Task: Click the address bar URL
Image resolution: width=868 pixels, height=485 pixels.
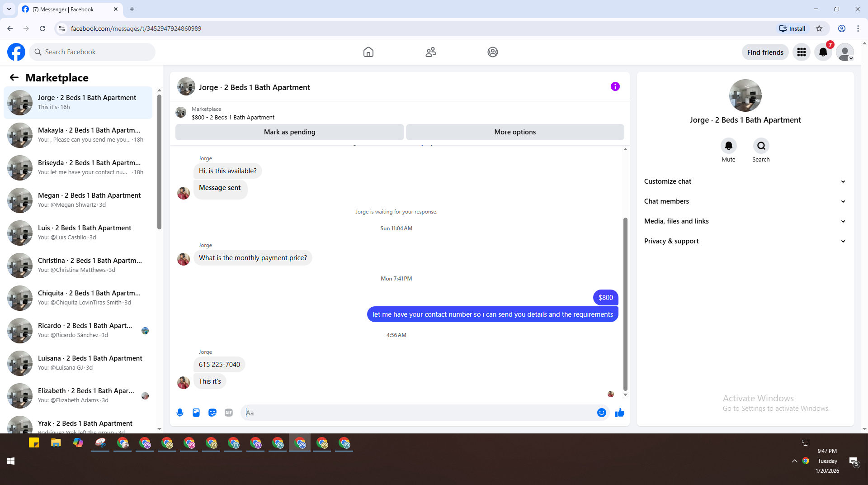Action: [x=136, y=29]
